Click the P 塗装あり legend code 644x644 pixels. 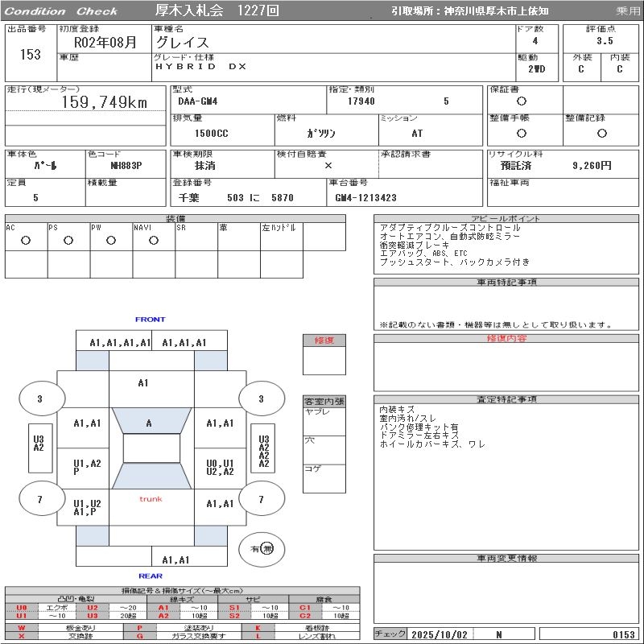[x=139, y=627]
